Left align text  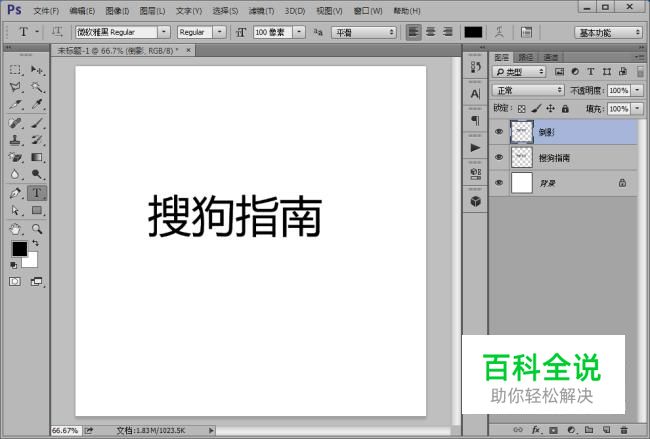click(413, 32)
